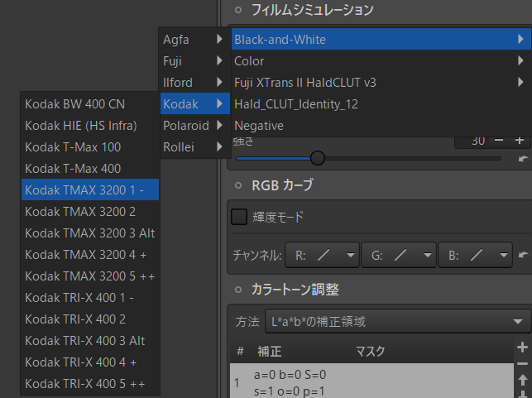Screen dimensions: 532x398
Task: Toggle film simulation module power icon
Action: (x=238, y=10)
